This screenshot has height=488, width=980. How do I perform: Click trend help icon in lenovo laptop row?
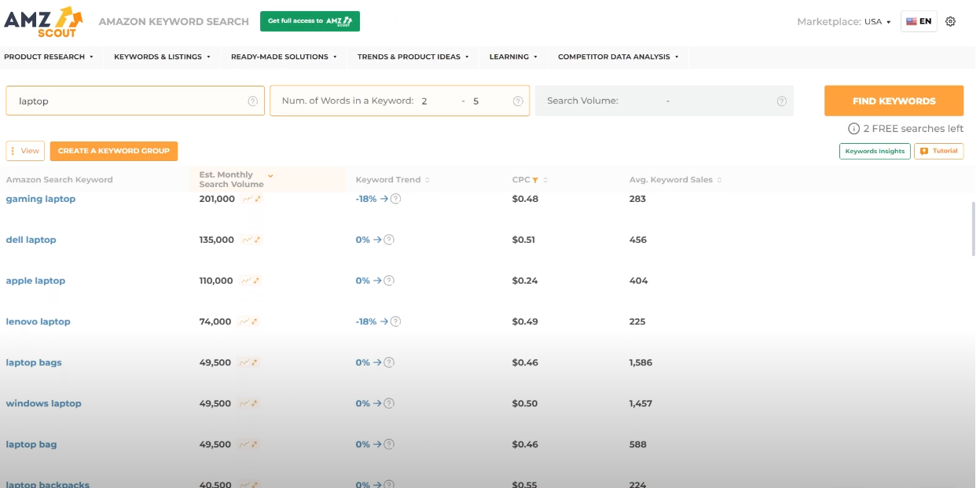point(396,321)
